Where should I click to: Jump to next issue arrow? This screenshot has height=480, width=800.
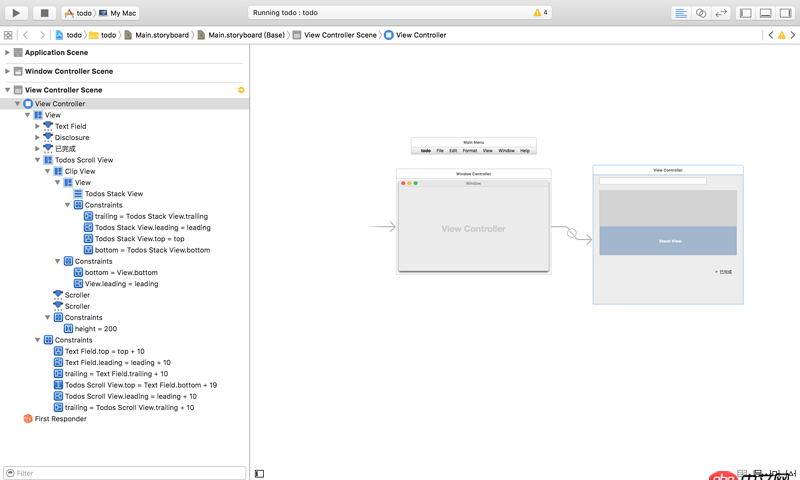point(792,35)
